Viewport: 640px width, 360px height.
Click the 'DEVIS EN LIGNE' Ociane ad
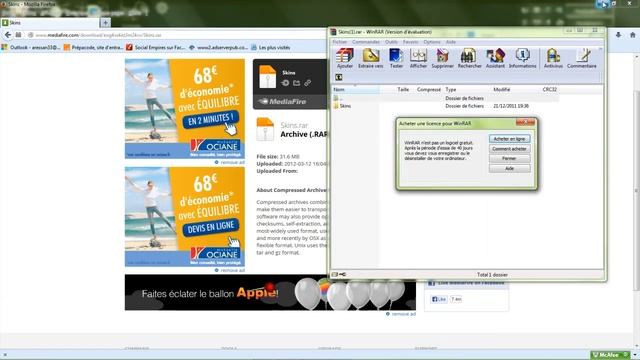tap(185, 217)
